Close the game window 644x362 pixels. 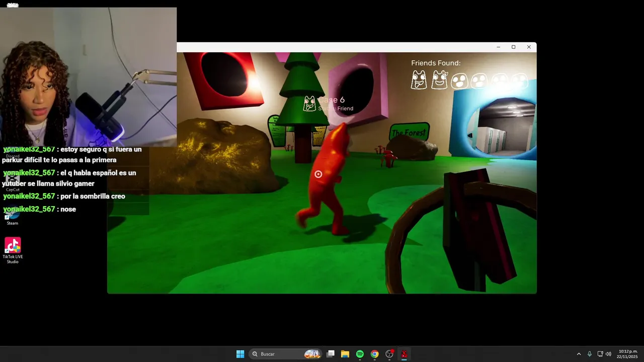(x=529, y=47)
